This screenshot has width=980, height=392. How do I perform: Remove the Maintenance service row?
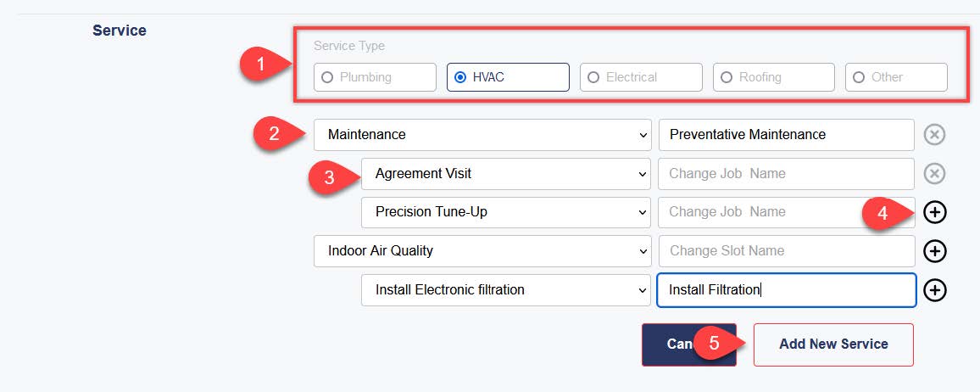coord(934,135)
